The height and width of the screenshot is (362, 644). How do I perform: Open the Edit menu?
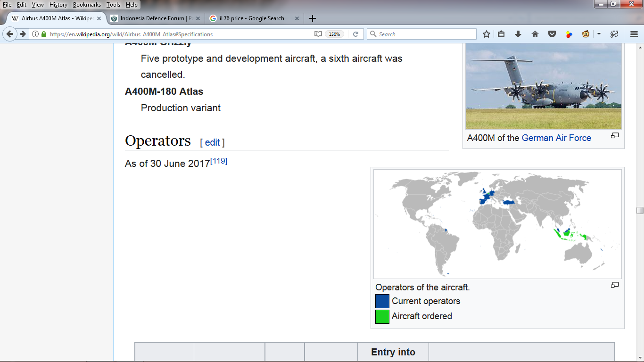coord(22,5)
